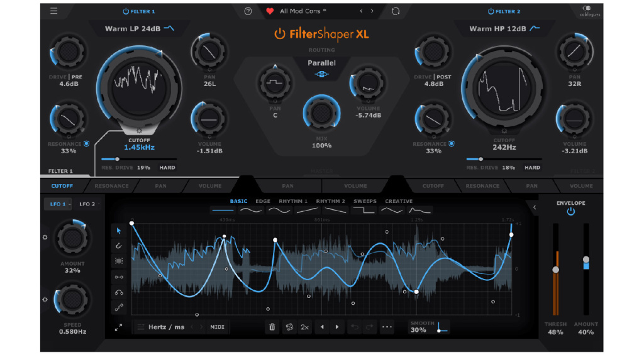The image size is (644, 355).
Task: Click the Filter 1 HARD button
Action: [167, 168]
